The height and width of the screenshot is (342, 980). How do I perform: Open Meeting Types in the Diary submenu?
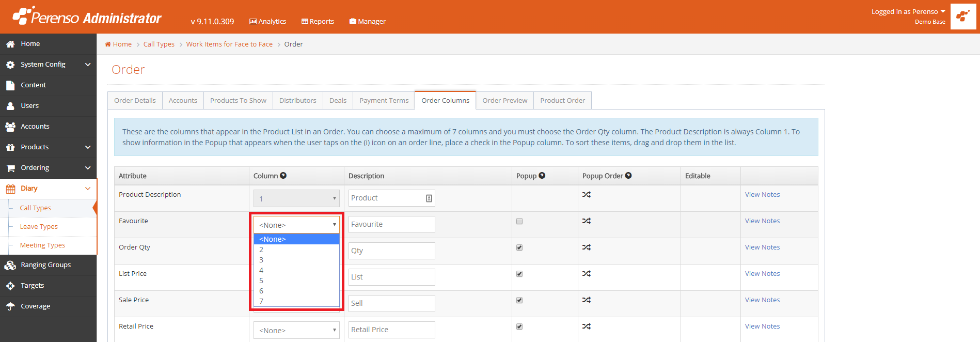[42, 245]
